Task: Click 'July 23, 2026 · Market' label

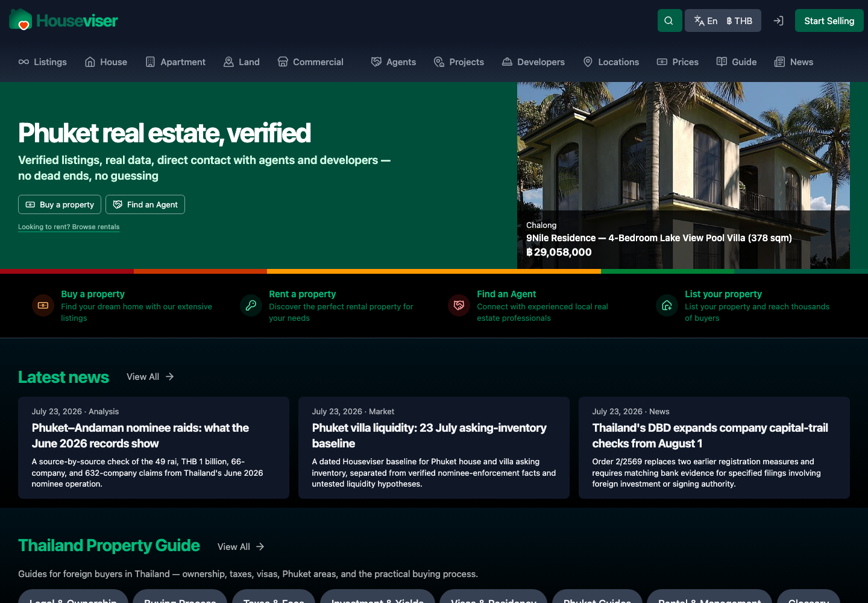Action: (353, 411)
